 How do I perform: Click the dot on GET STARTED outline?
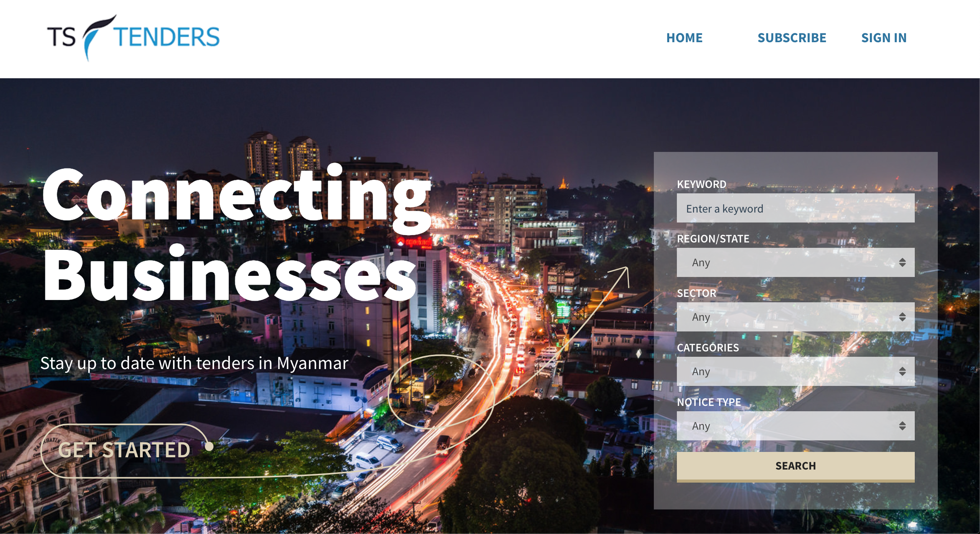point(209,447)
